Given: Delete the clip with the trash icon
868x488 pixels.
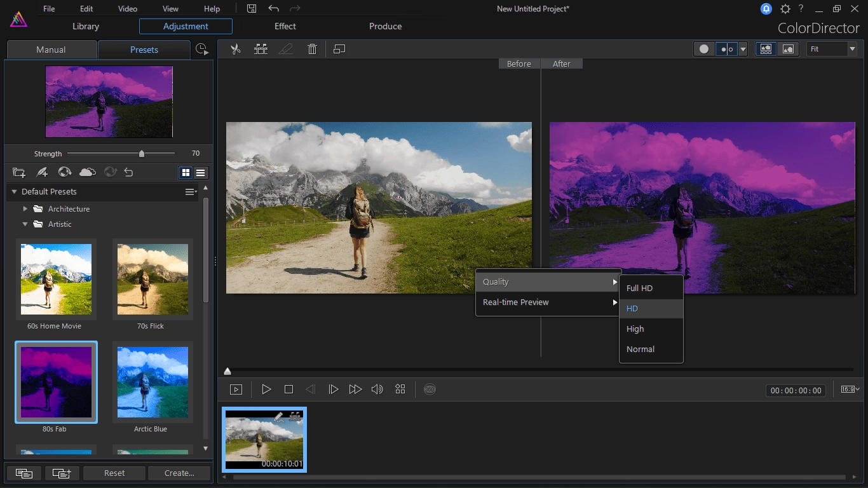Looking at the screenshot, I should [x=312, y=49].
